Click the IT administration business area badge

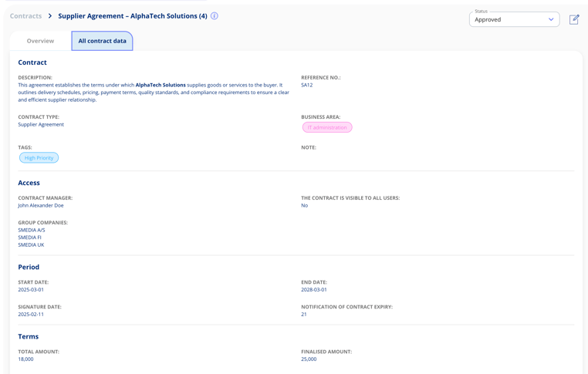326,127
